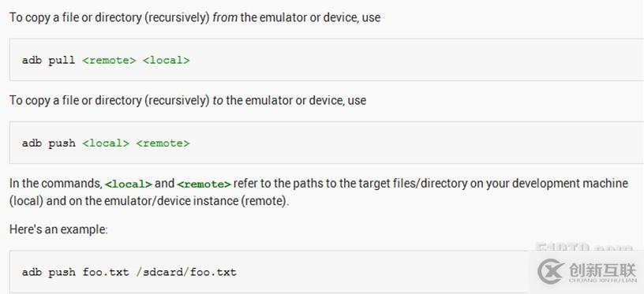This screenshot has height=294, width=644.
Task: Click "adb push" before <local> <remote>
Action: tap(48, 143)
